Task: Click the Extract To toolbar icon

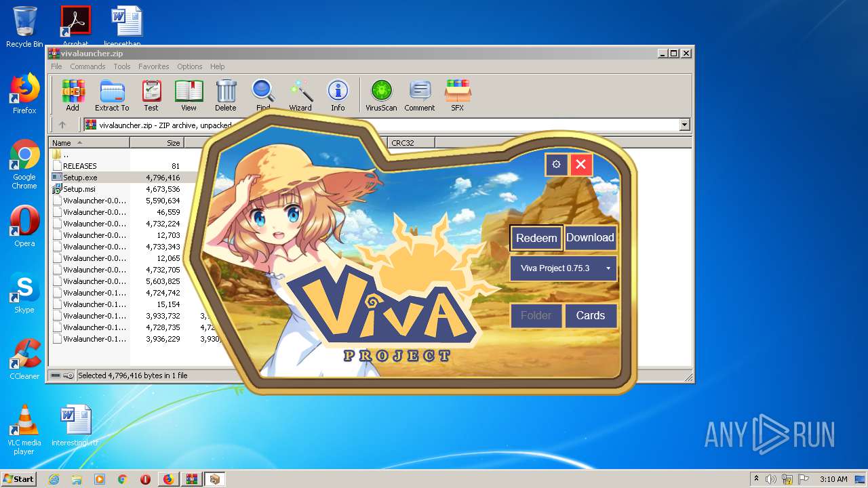Action: [x=112, y=96]
